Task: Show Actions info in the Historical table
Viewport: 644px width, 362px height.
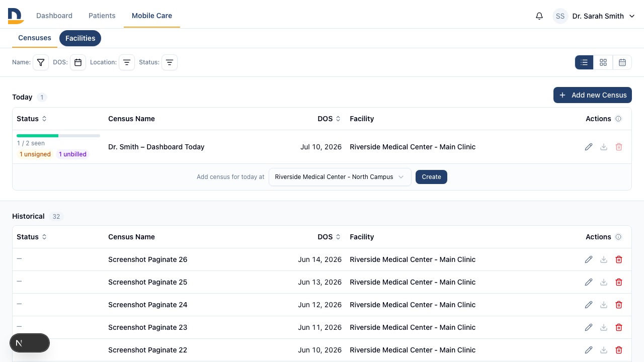Action: pos(618,237)
